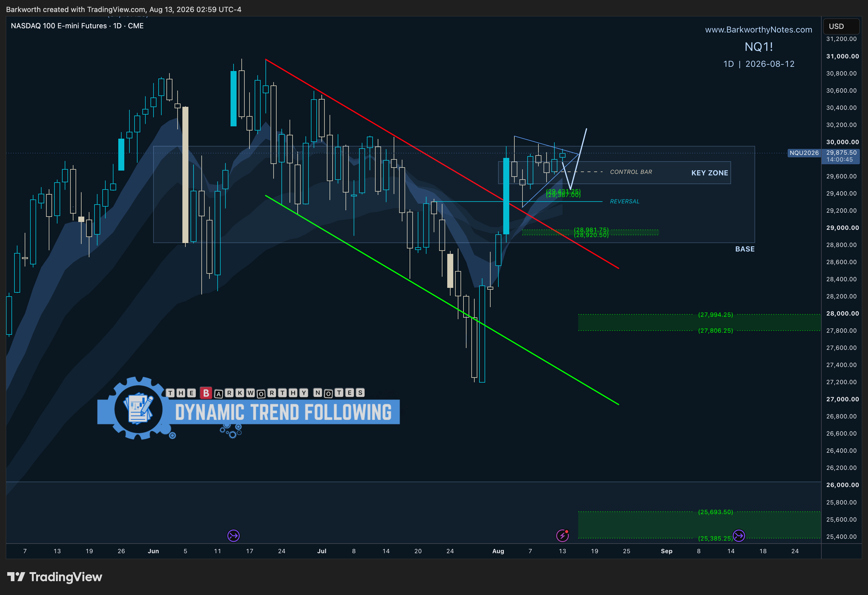Click 28,000.00 on the price axis
The image size is (868, 595).
click(842, 313)
